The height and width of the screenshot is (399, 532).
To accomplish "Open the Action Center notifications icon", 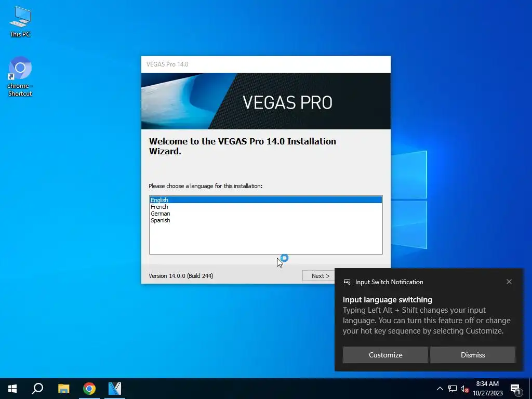I will pyautogui.click(x=515, y=389).
